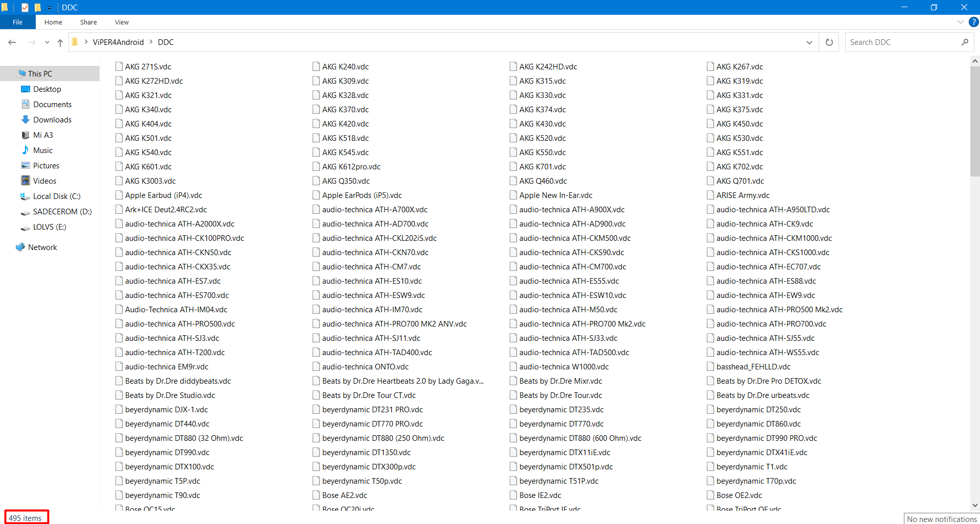The height and width of the screenshot is (524, 980).
Task: Open the File ribbon tab
Action: [18, 22]
